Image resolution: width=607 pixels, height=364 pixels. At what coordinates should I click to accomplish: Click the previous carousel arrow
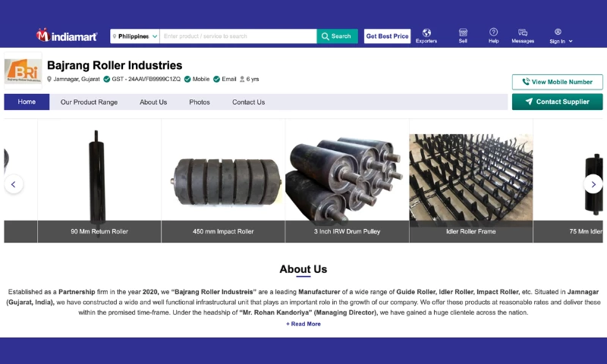14,184
